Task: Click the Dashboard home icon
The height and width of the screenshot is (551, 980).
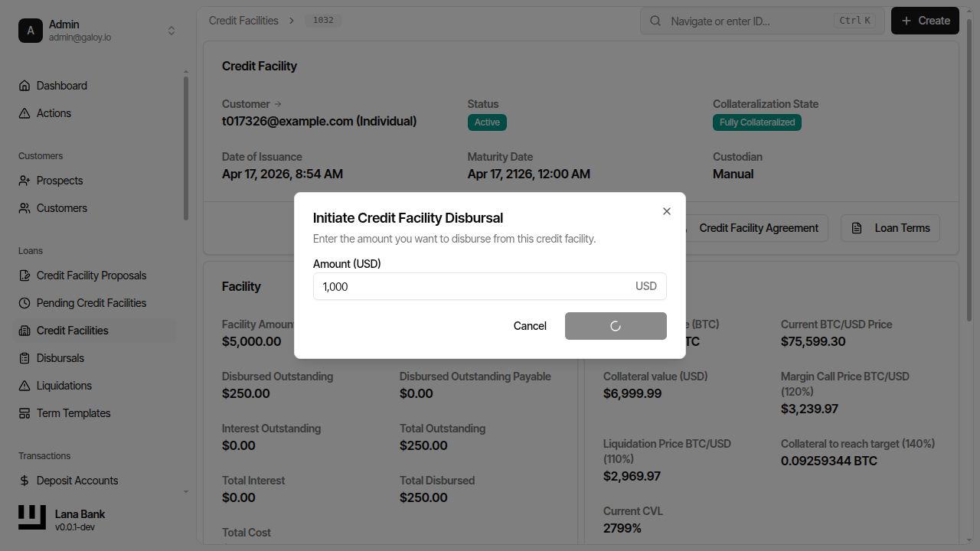Action: point(24,86)
